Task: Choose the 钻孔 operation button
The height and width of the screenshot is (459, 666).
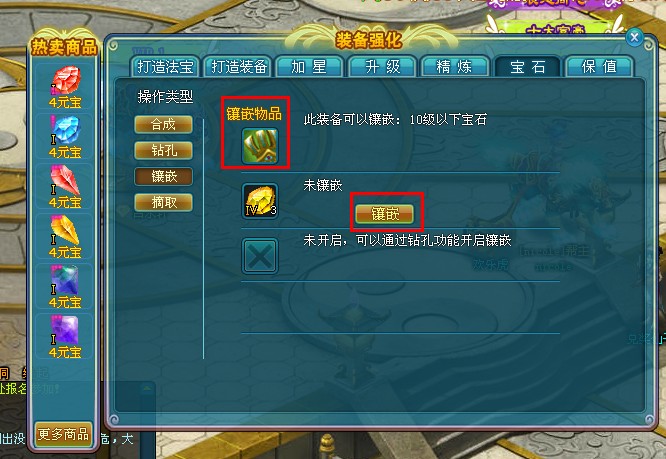Action: pyautogui.click(x=164, y=151)
